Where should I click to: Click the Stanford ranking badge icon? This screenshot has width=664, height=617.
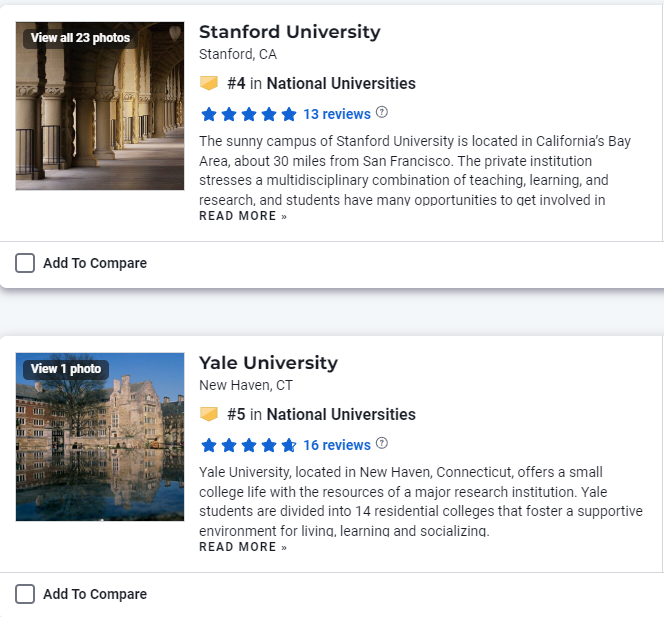tap(209, 83)
